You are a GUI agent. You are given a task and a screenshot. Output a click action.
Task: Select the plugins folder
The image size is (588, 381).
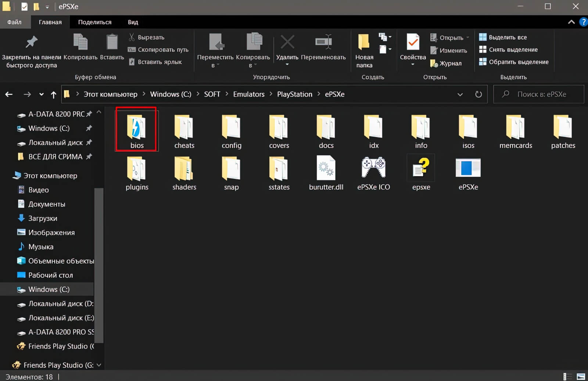pyautogui.click(x=137, y=173)
